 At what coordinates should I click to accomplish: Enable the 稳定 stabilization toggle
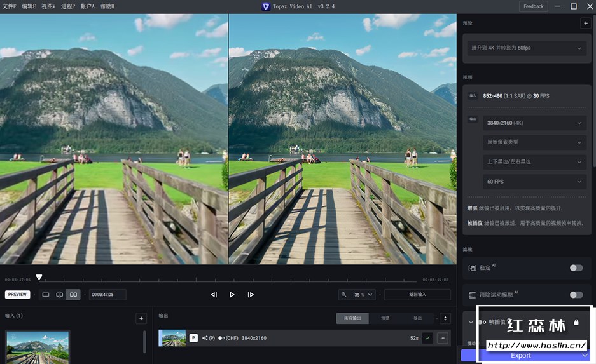click(x=576, y=268)
